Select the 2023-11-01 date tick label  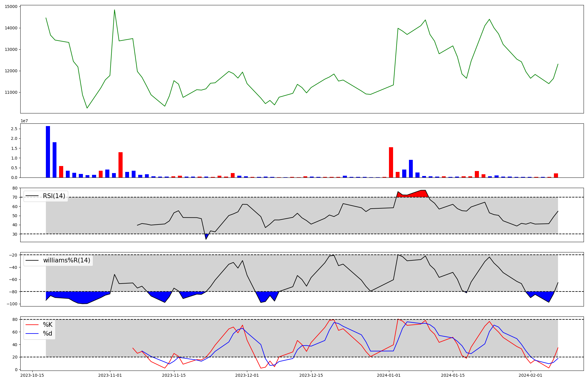click(110, 375)
